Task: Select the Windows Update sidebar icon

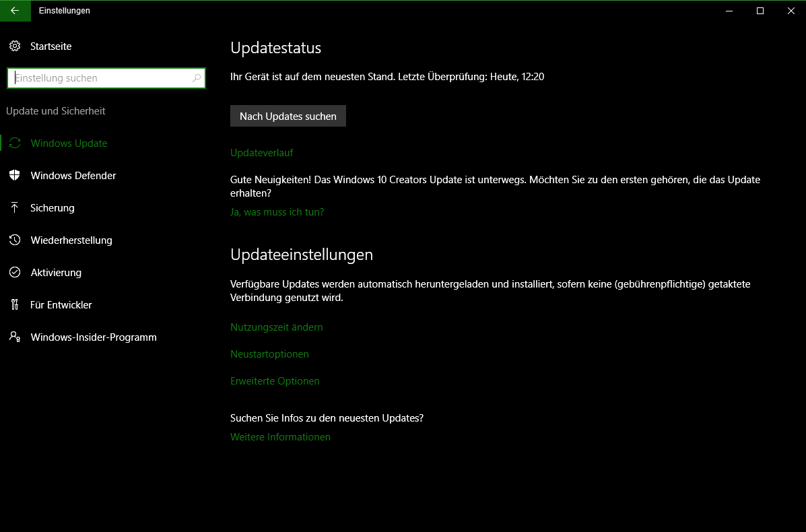Action: (15, 143)
